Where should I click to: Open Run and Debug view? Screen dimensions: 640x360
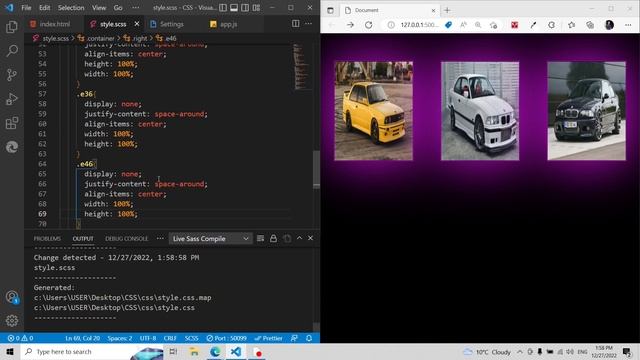pos(12,99)
